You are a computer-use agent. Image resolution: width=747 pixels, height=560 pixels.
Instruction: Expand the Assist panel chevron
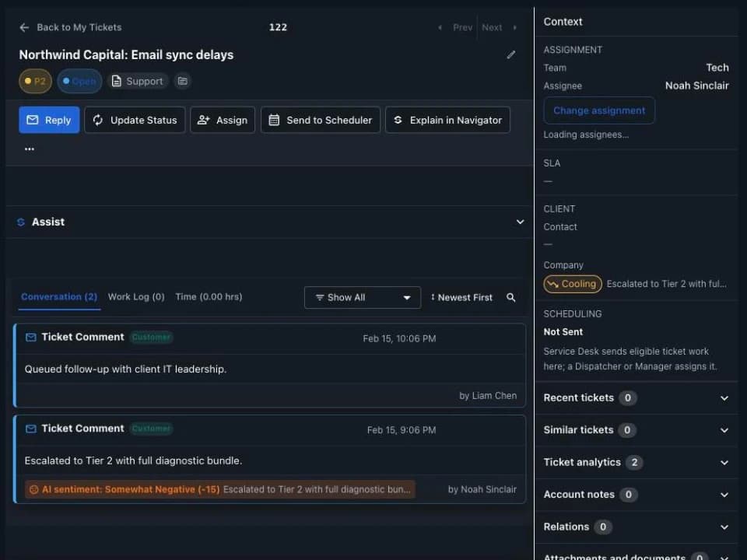pyautogui.click(x=521, y=222)
